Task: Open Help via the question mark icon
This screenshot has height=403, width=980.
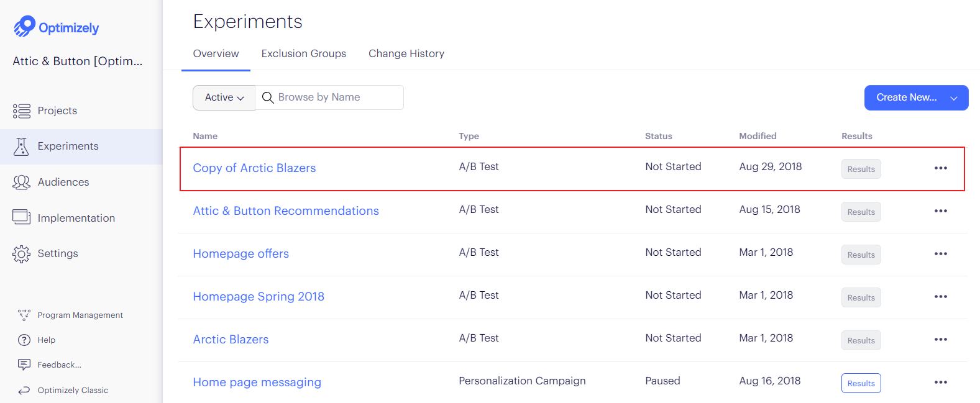Action: (24, 340)
